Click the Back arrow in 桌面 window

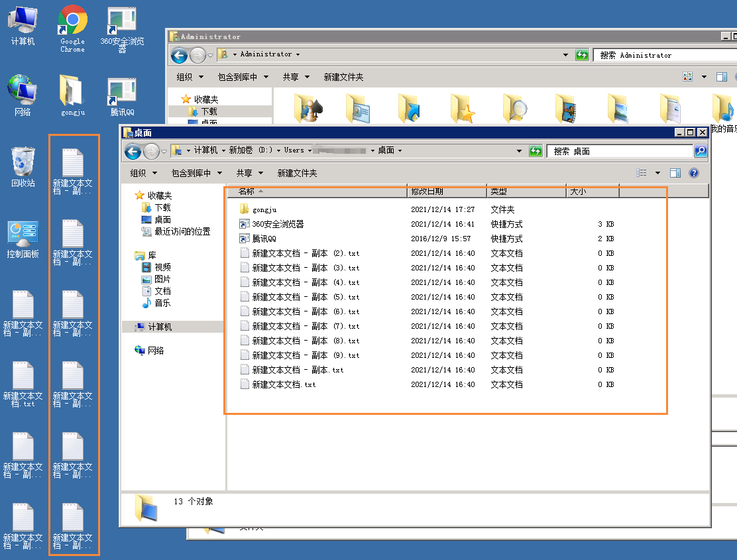tap(133, 151)
